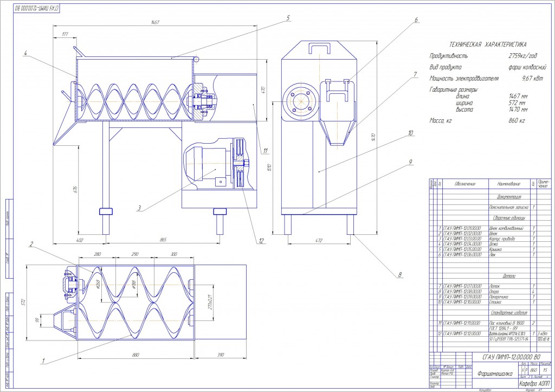The width and height of the screenshot is (555, 392).
Task: Select the title block name "Фаршемешалка"
Action: 494,374
